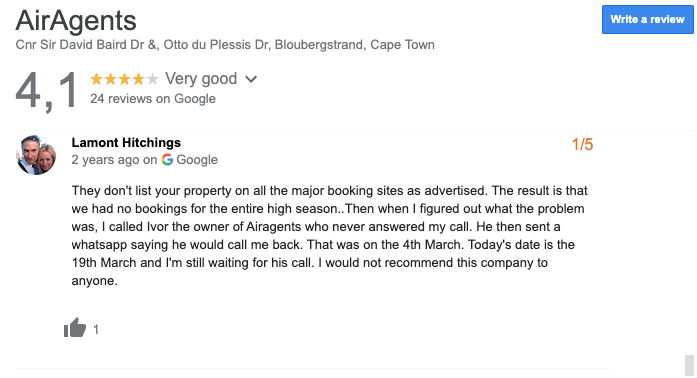Click the Google logo icon beside review date
Image resolution: width=697 pixels, height=378 pixels.
167,160
